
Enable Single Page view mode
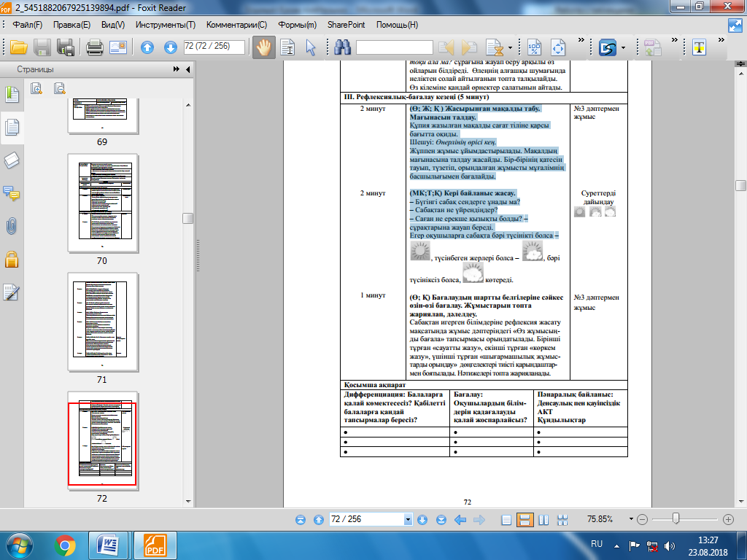(x=506, y=519)
